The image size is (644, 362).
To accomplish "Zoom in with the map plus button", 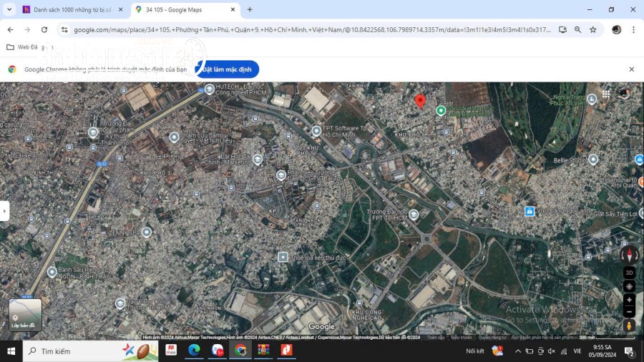I will click(629, 300).
